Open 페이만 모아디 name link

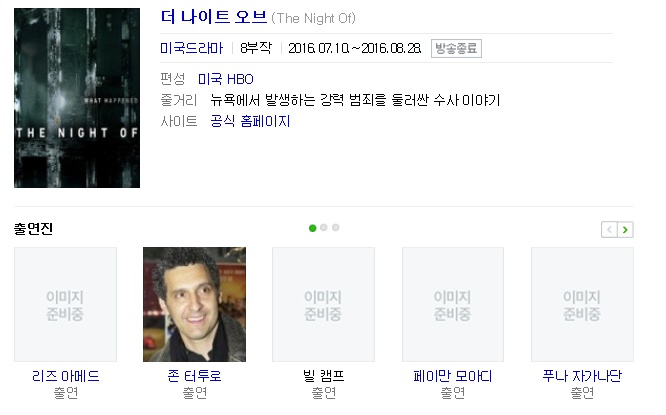pyautogui.click(x=453, y=376)
